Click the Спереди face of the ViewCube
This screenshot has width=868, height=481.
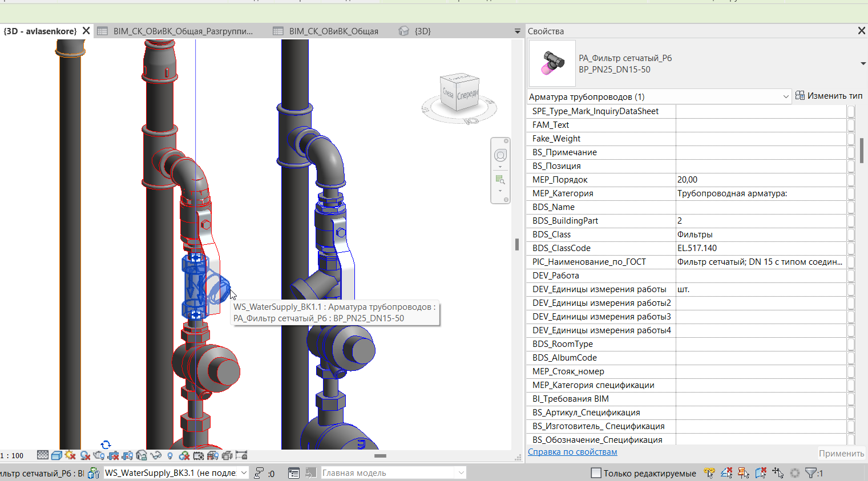pyautogui.click(x=467, y=95)
